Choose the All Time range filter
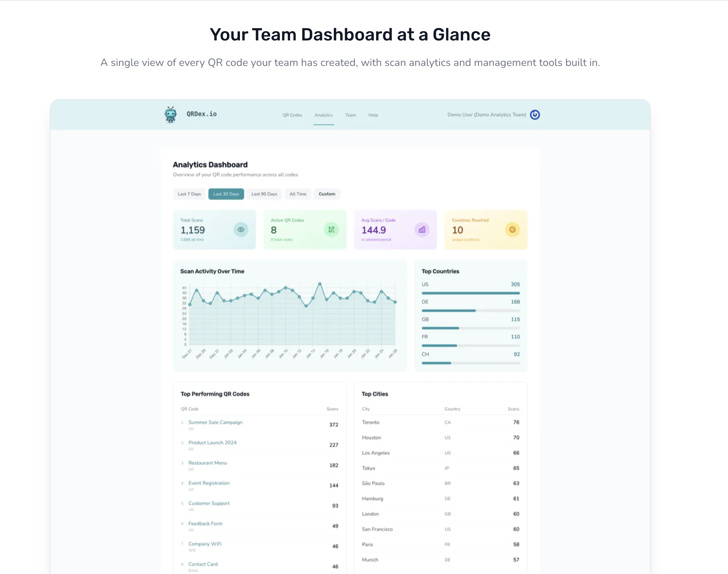Image resolution: width=728 pixels, height=574 pixels. coord(298,194)
